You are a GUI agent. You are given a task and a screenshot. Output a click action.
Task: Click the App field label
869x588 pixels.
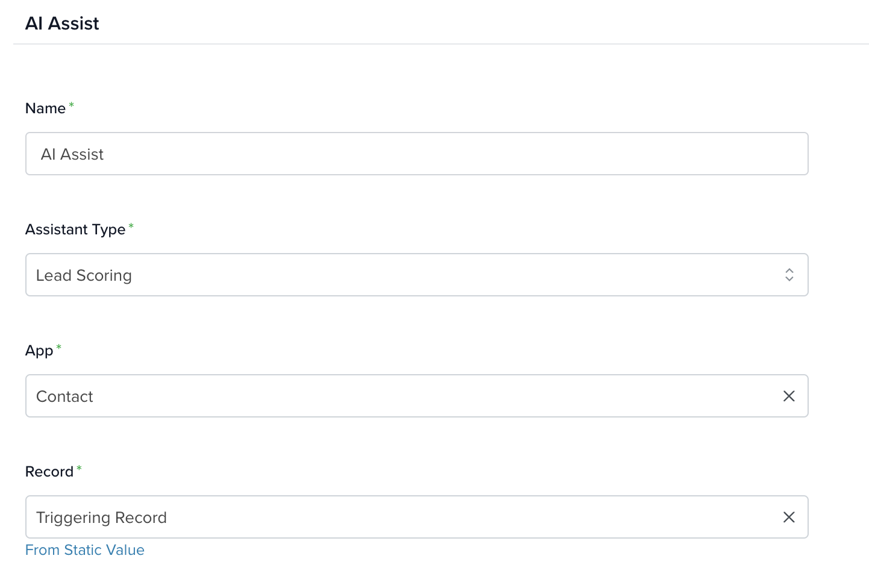39,351
